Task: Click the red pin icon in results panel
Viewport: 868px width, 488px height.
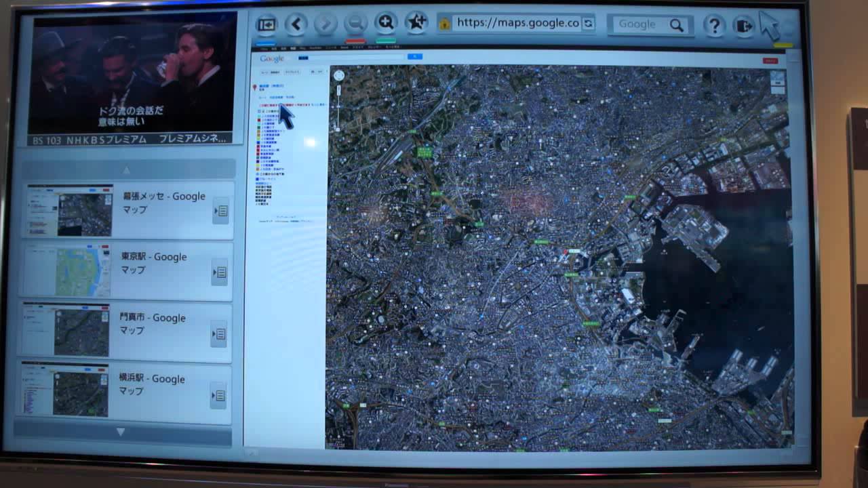Action: 255,88
